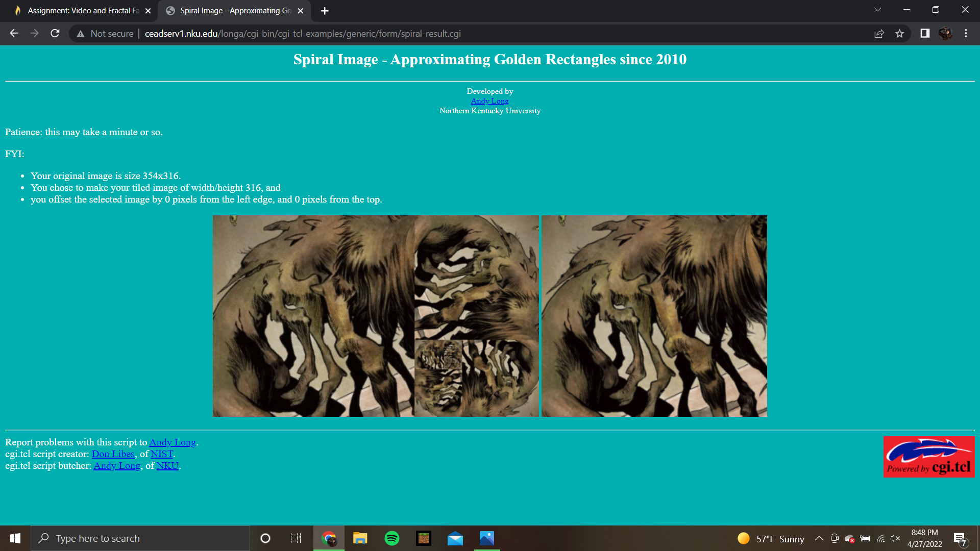Click the page title heading text

coord(490,60)
